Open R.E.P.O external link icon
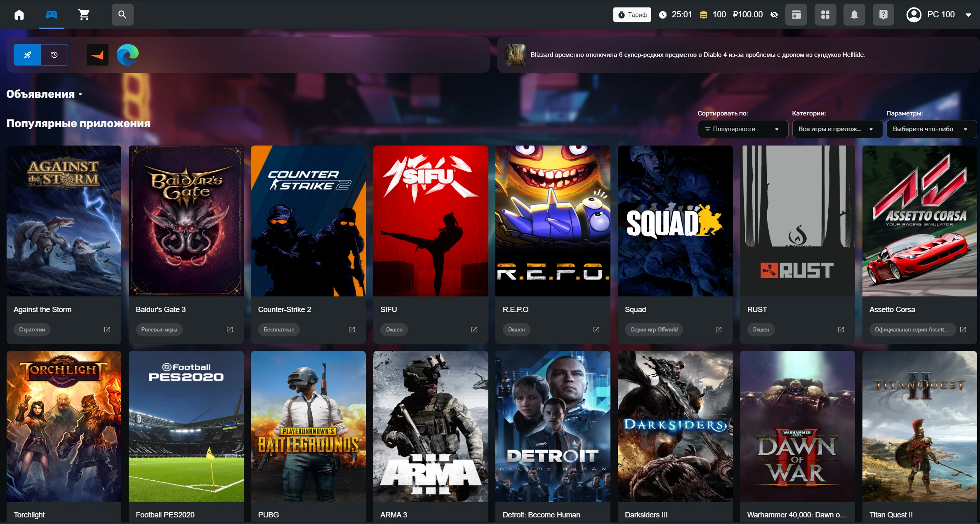This screenshot has height=524, width=980. (x=596, y=329)
